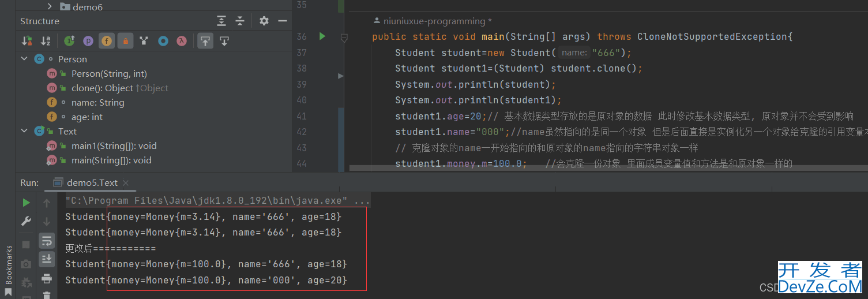The width and height of the screenshot is (868, 299).
Task: Hide the Structure tool window
Action: pos(283,21)
